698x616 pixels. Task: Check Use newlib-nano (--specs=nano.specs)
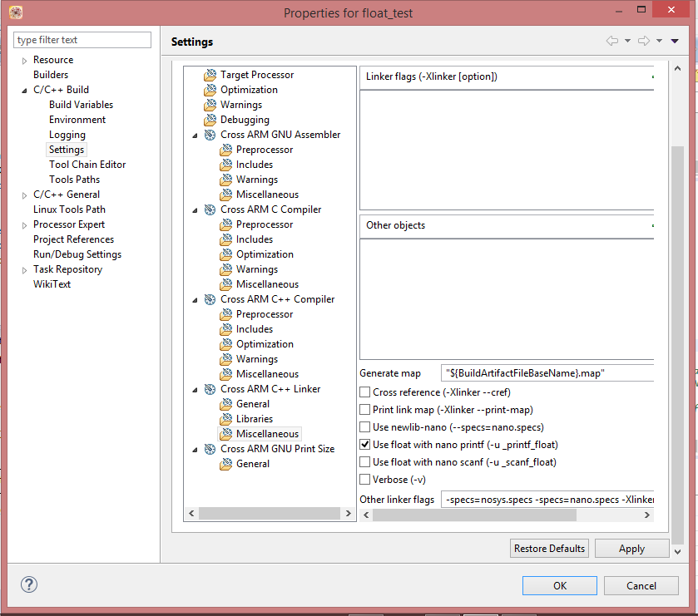coord(365,427)
